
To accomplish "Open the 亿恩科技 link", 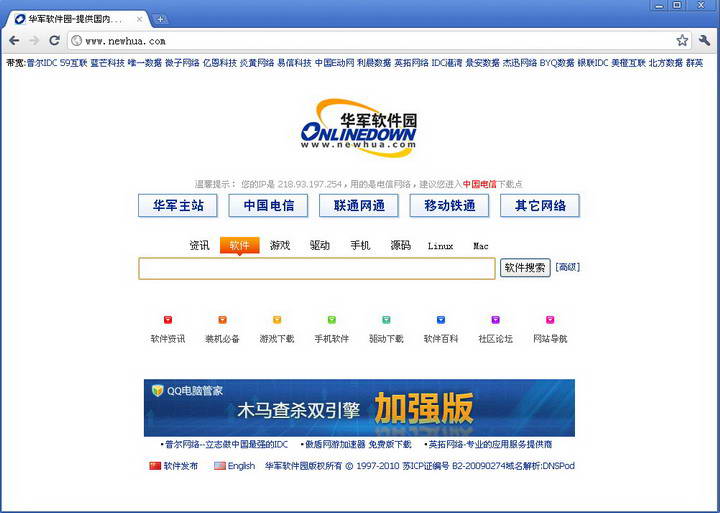I will click(x=220, y=63).
